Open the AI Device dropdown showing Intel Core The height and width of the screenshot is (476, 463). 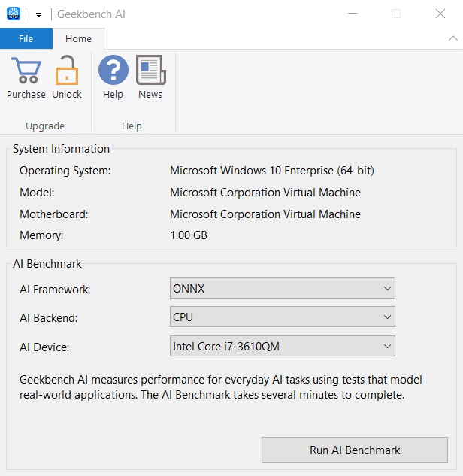tap(283, 347)
